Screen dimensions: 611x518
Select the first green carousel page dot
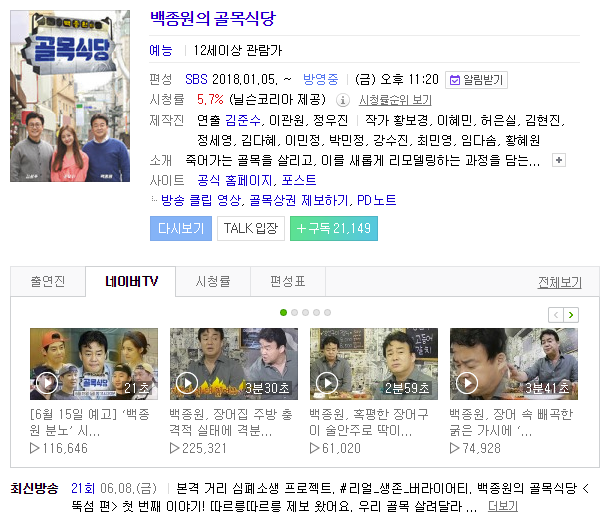point(283,312)
